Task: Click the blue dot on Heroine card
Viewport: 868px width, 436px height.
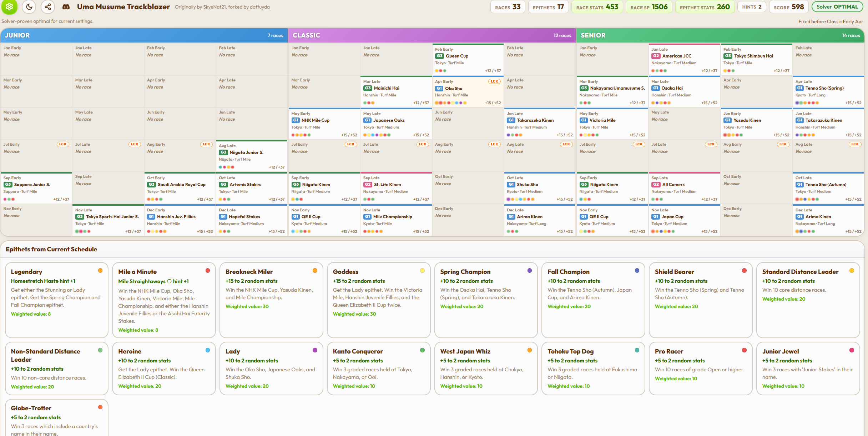Action: coord(208,350)
